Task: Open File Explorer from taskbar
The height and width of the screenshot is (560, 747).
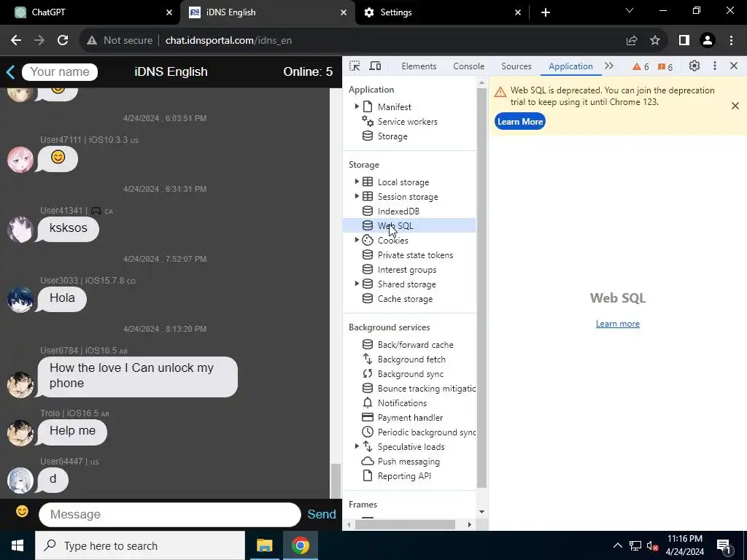Action: 264,545
